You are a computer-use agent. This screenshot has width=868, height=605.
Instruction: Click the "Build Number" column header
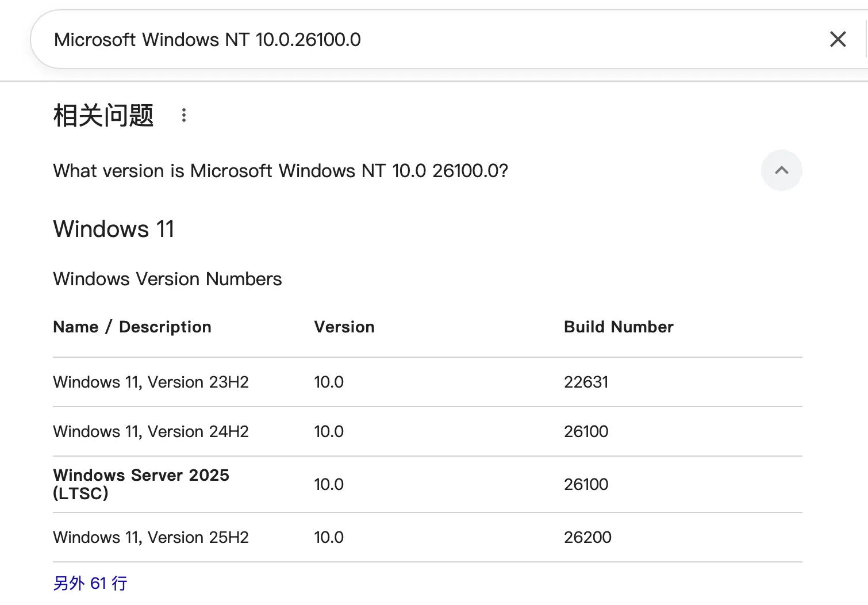619,327
